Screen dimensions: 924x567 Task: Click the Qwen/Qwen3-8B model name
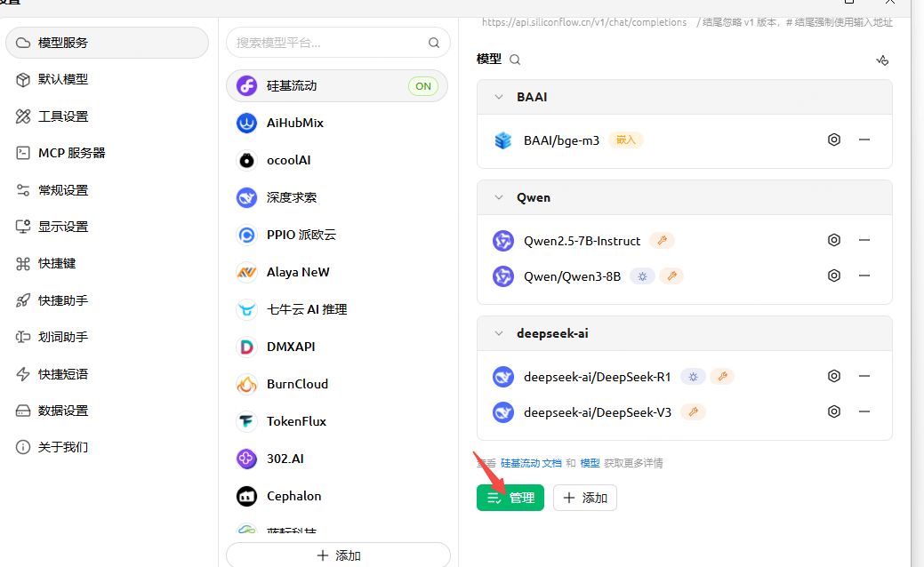point(572,276)
